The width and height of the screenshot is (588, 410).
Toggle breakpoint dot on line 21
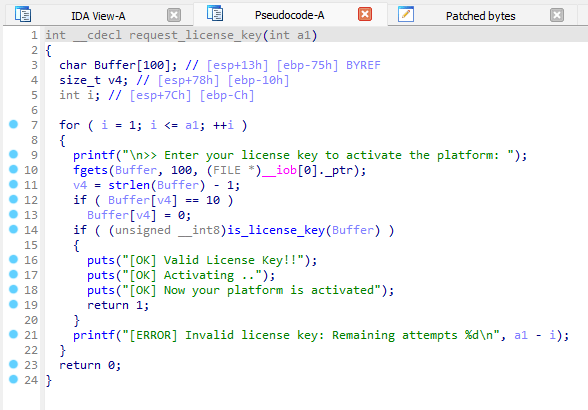[14, 334]
